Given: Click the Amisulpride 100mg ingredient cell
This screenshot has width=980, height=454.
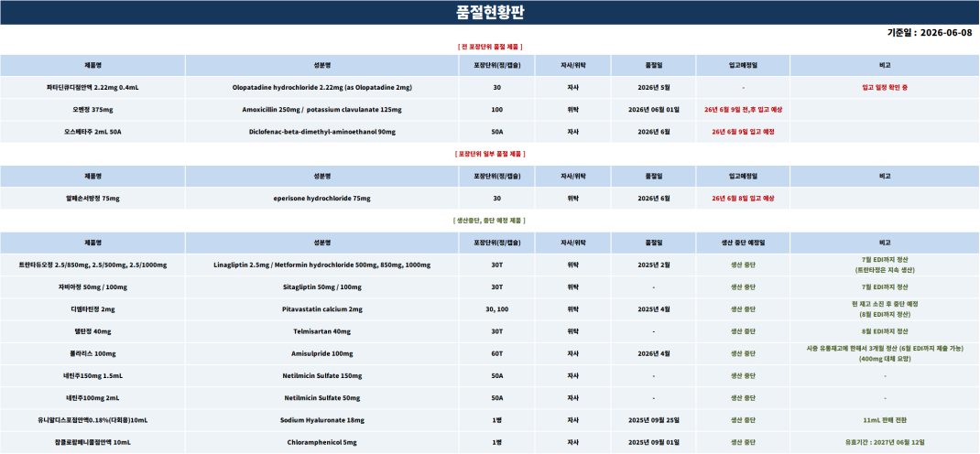Looking at the screenshot, I should [321, 354].
